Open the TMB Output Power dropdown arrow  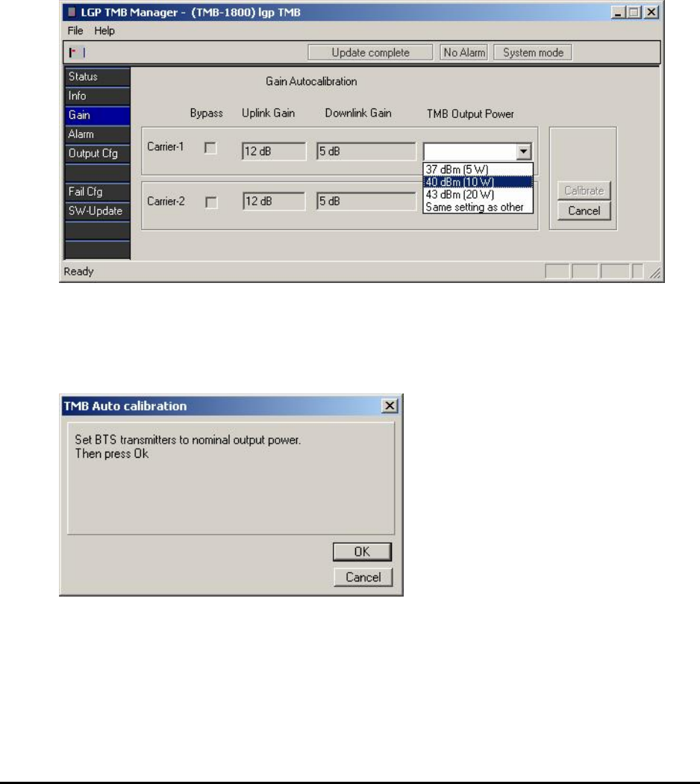(523, 152)
